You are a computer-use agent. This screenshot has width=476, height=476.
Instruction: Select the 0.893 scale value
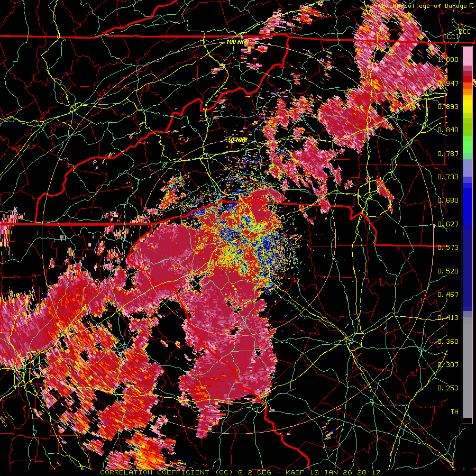pyautogui.click(x=448, y=106)
